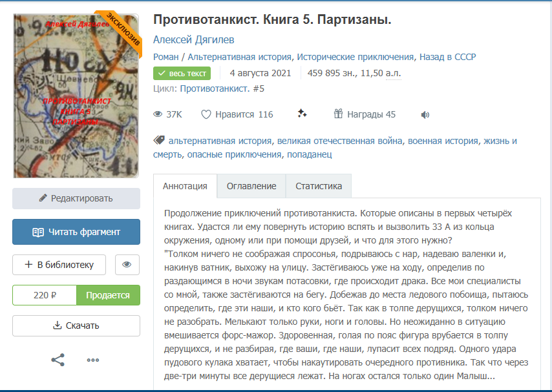The width and height of the screenshot is (552, 392).
Task: Toggle the eye watch button beside library
Action: pyautogui.click(x=127, y=265)
